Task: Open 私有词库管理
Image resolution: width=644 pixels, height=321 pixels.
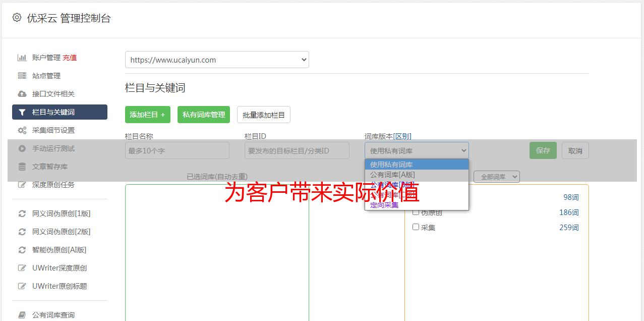Action: click(204, 115)
